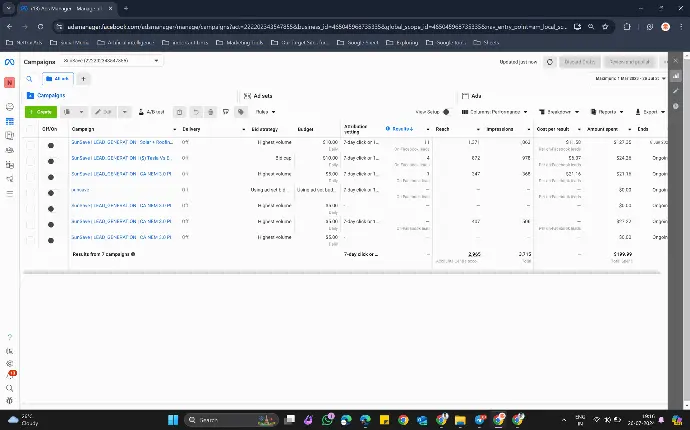Click the tag icon in campaign toolbar
Viewport: 690px width, 430px height.
[241, 112]
